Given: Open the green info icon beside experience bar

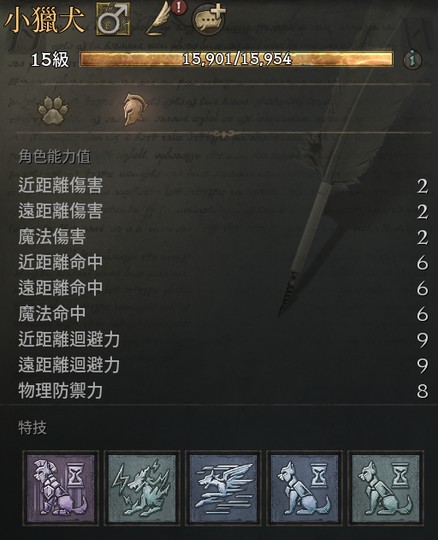Looking at the screenshot, I should pos(413,60).
